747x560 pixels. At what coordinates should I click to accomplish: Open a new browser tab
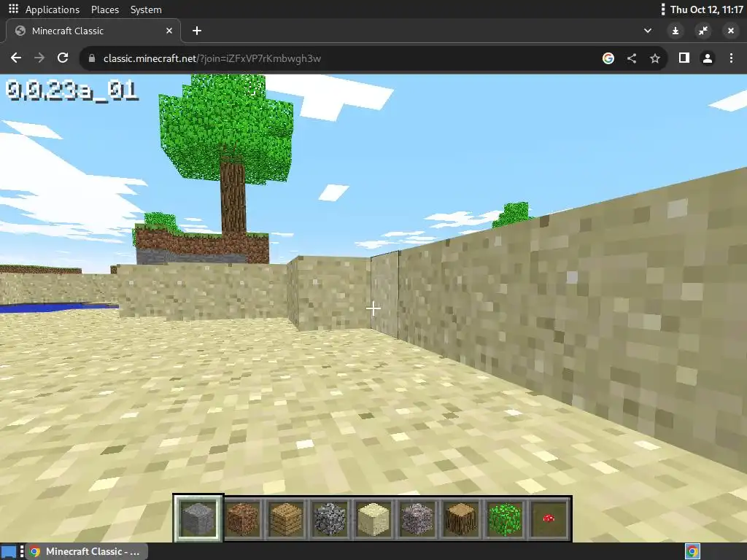[197, 31]
